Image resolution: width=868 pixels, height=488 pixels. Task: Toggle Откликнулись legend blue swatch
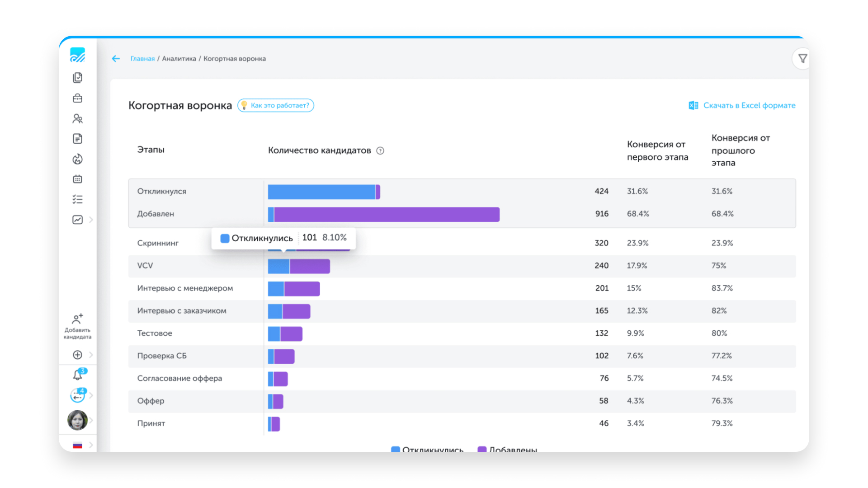(396, 449)
